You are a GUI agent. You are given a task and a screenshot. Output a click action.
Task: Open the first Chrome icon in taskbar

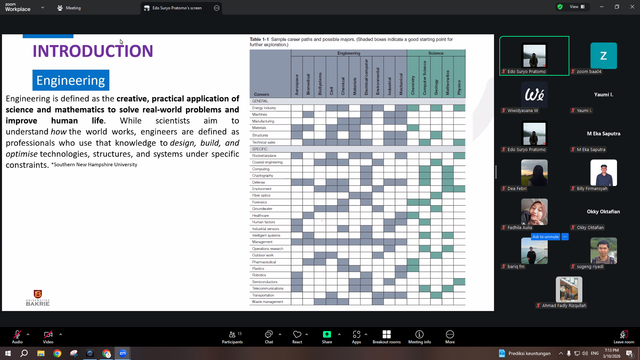57,353
